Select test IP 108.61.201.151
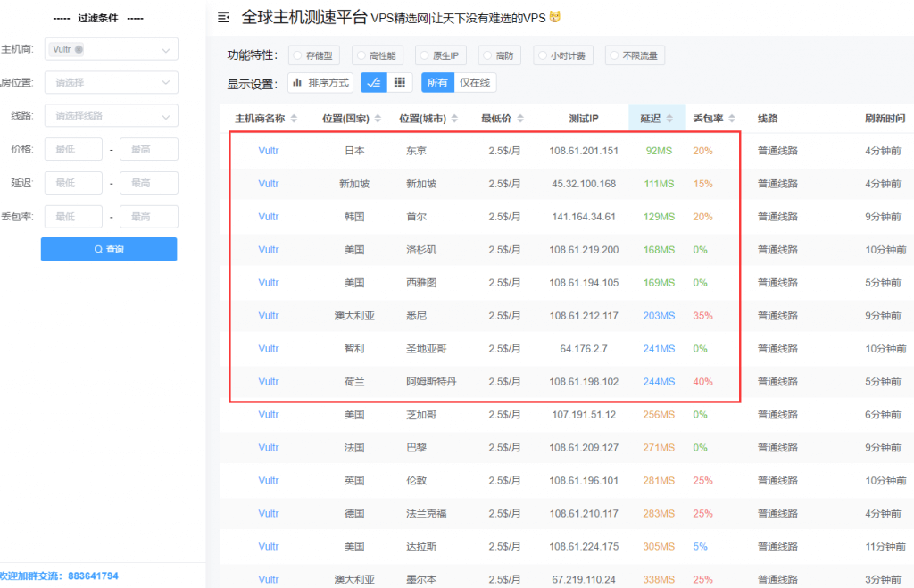The image size is (914, 588). point(584,151)
